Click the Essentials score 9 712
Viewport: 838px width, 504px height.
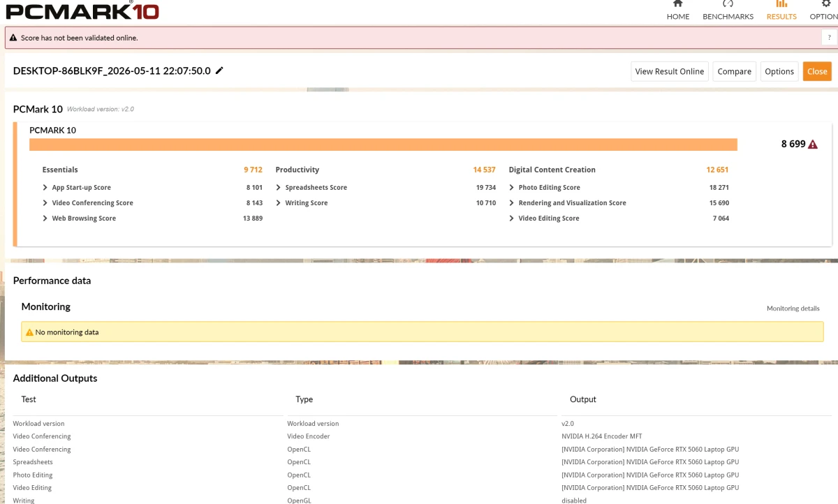tap(253, 170)
